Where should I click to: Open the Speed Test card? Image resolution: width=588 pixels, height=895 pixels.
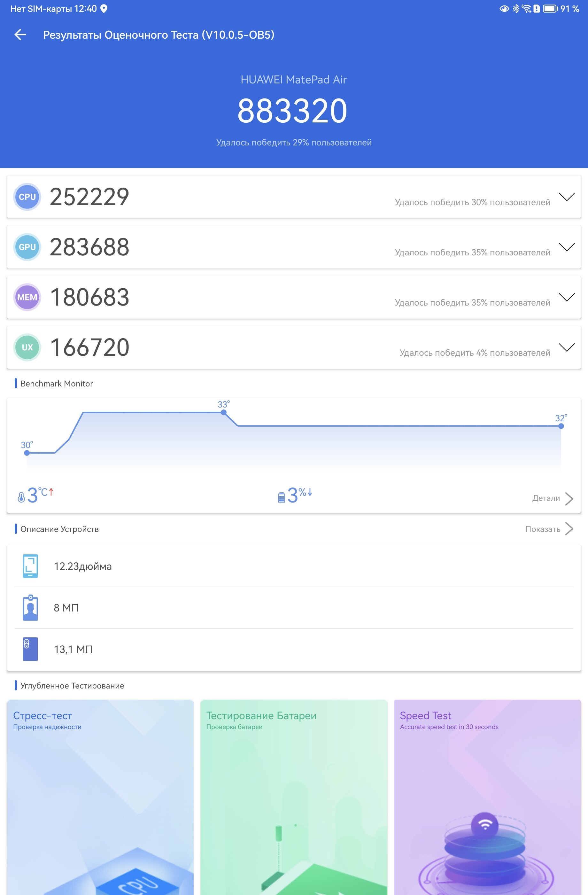pyautogui.click(x=487, y=797)
